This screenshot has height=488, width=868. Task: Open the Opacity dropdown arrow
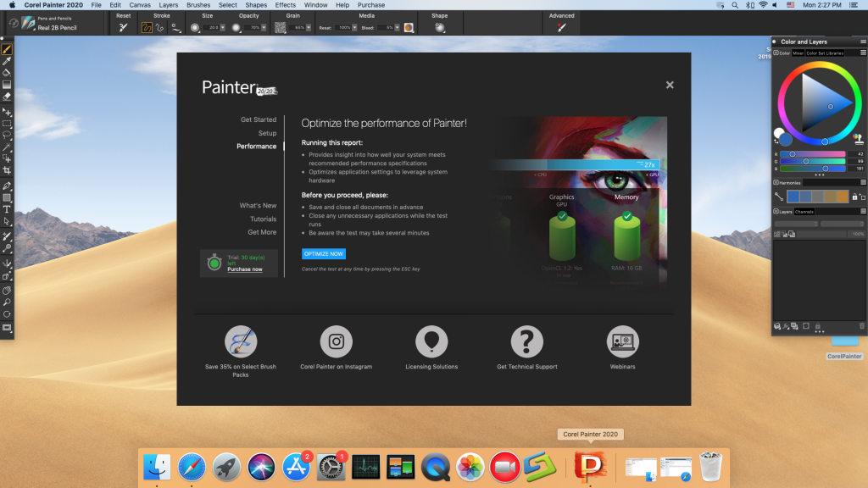coord(264,28)
